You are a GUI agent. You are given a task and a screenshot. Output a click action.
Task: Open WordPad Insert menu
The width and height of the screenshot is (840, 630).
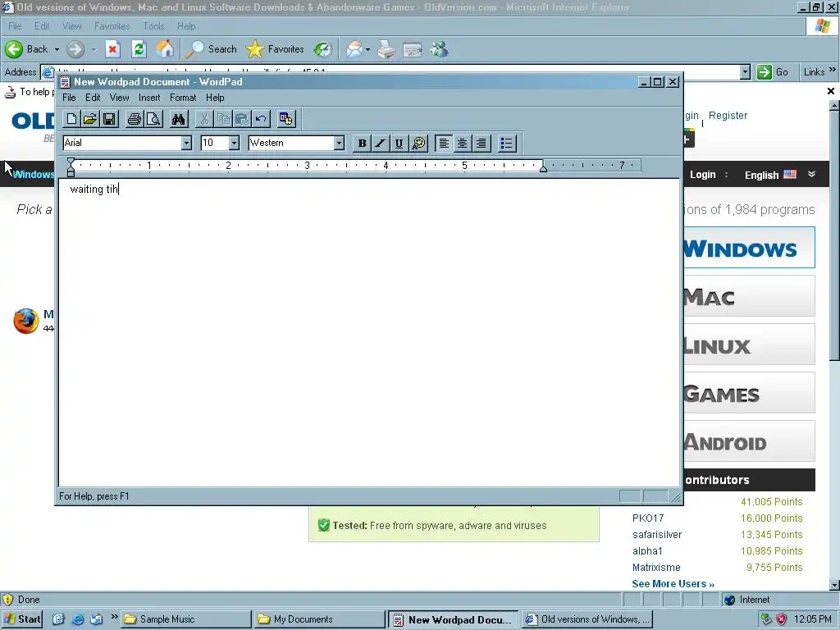[149, 98]
